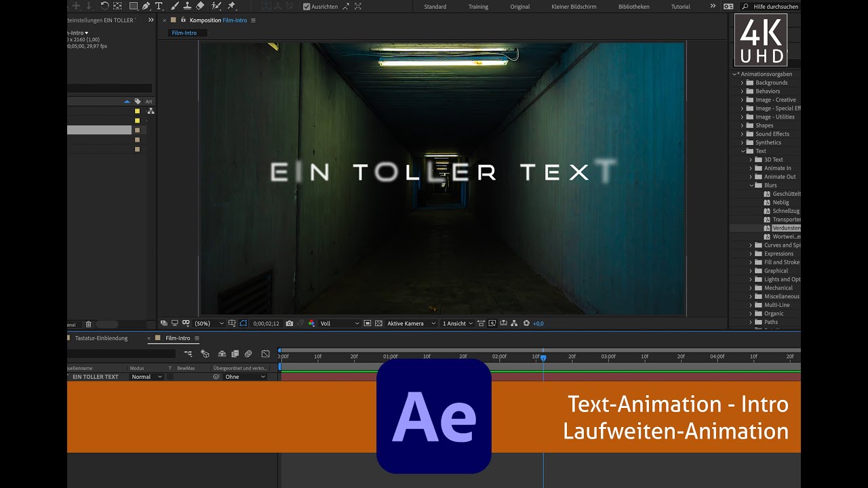
Task: Collapse the Blurs folder
Action: tap(751, 185)
